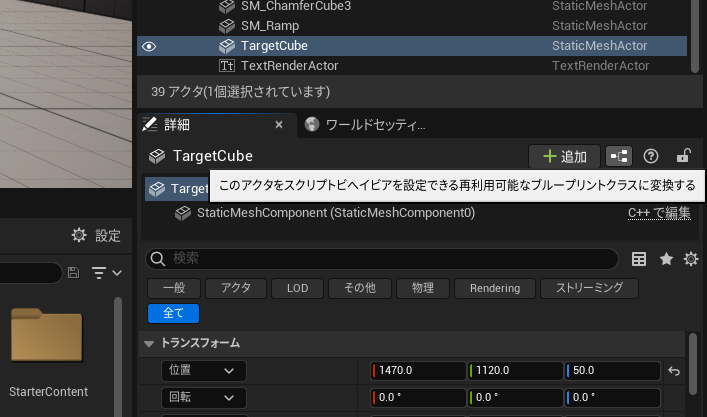Screen dimensions: 707x417
Task: Convert actor to Blueprint class icon
Action: tap(619, 156)
